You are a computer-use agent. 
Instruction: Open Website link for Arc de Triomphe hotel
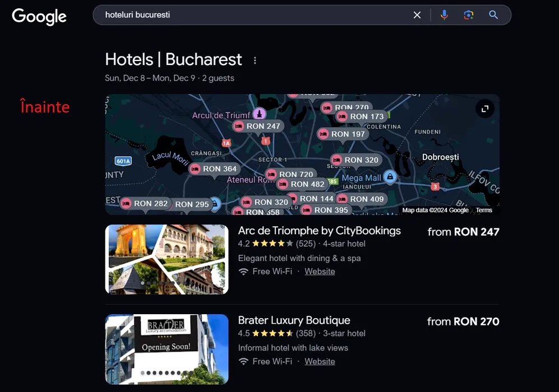[x=320, y=271]
